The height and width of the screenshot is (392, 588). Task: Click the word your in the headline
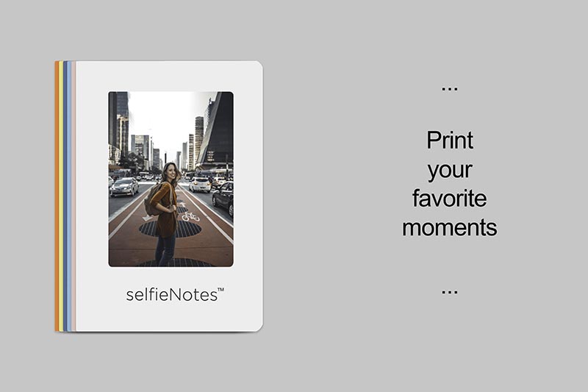450,171
